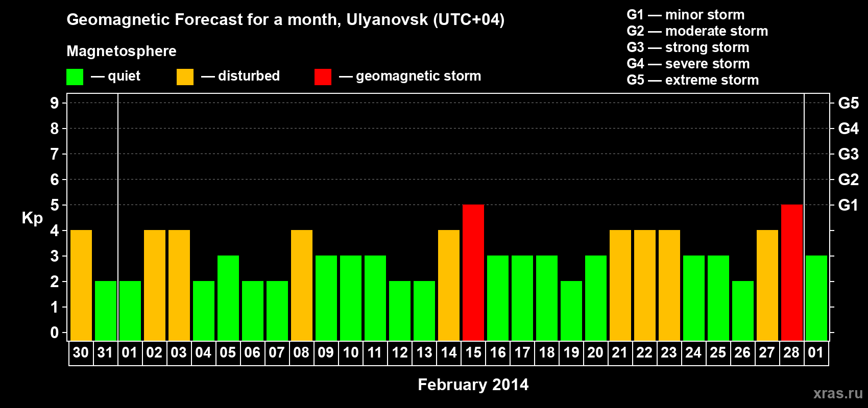Click the 'Magnetosphere' heading
868x408 pixels.
point(122,51)
